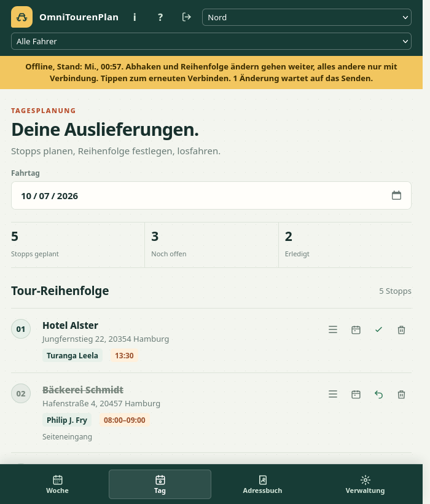Click the logout icon in header
Viewport: 430px width, 504px height.
pyautogui.click(x=186, y=17)
